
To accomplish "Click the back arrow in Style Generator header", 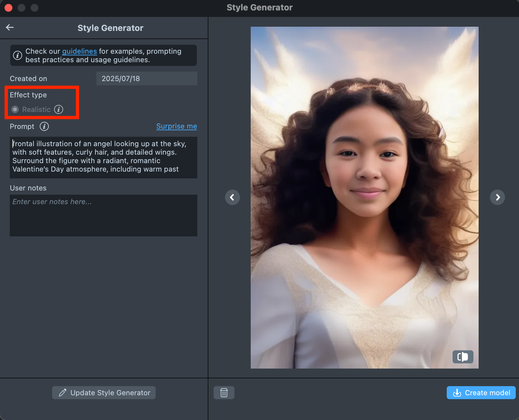I will click(x=10, y=27).
